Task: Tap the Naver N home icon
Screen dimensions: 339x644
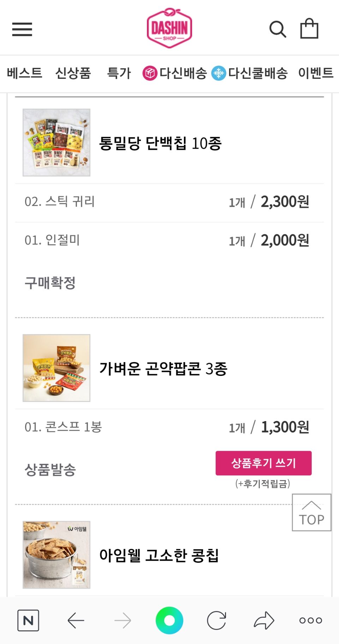Action: pyautogui.click(x=28, y=620)
